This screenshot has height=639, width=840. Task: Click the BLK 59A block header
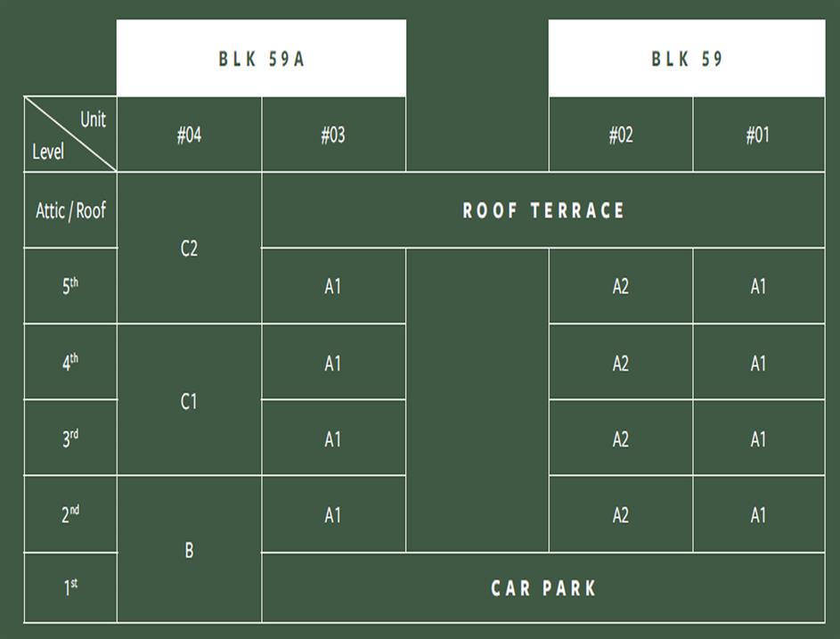(261, 59)
